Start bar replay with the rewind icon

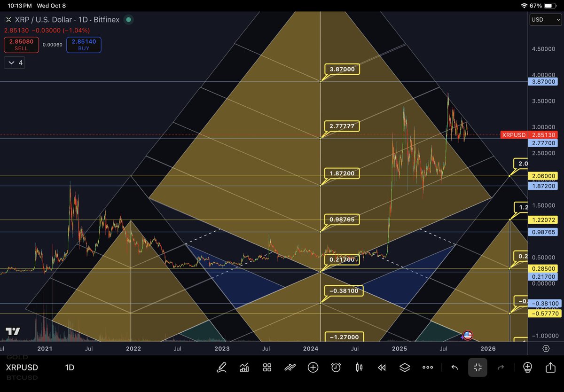point(382,368)
